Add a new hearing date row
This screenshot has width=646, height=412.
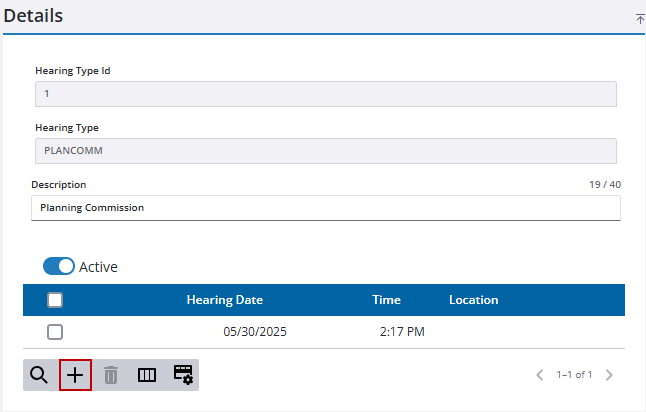click(75, 375)
